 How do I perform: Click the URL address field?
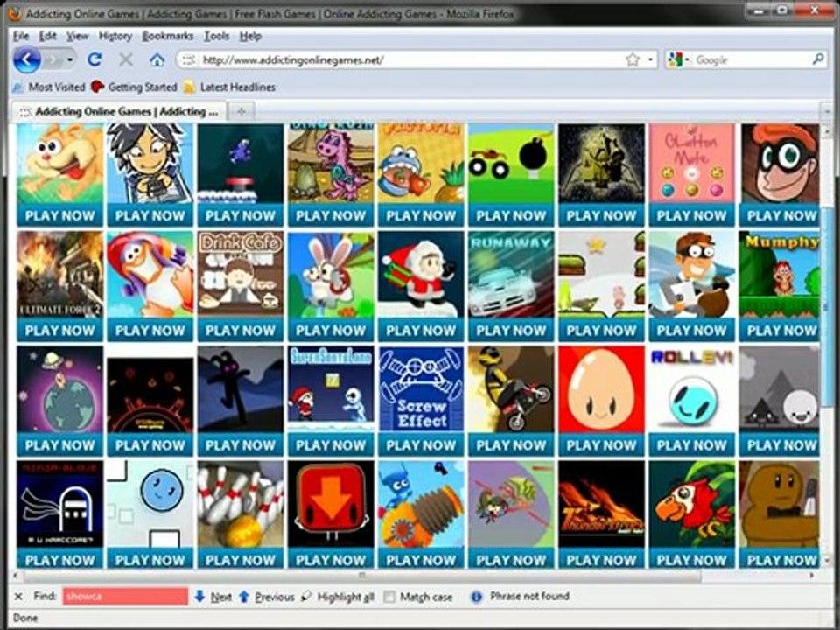tap(411, 59)
